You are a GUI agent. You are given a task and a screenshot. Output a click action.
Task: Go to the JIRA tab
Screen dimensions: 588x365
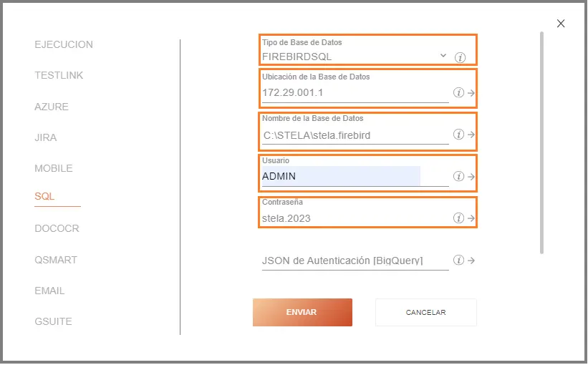(x=46, y=137)
